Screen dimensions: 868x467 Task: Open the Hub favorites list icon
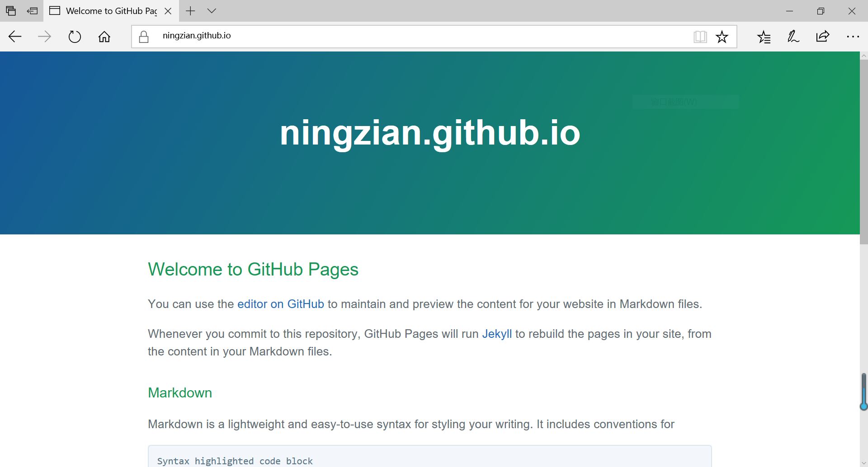click(764, 37)
